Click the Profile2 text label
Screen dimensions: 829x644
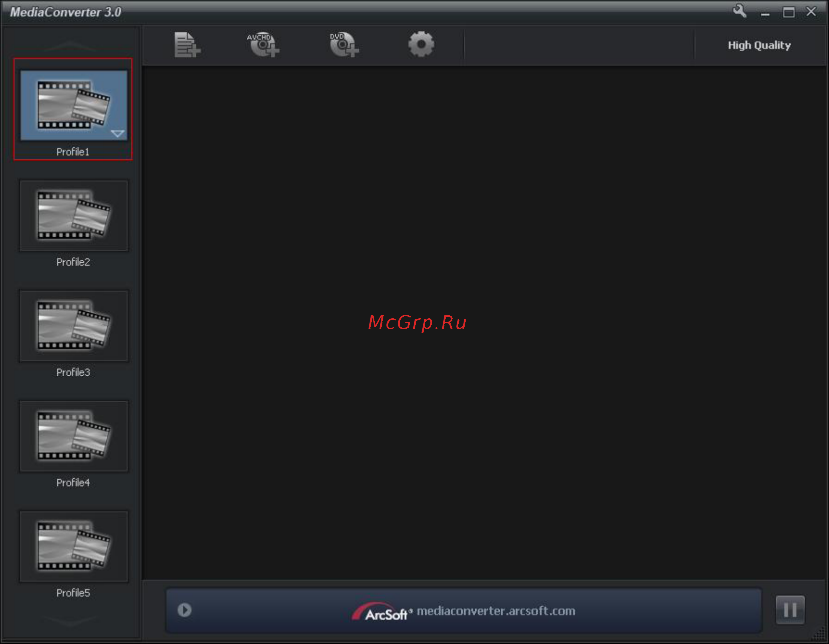click(73, 262)
